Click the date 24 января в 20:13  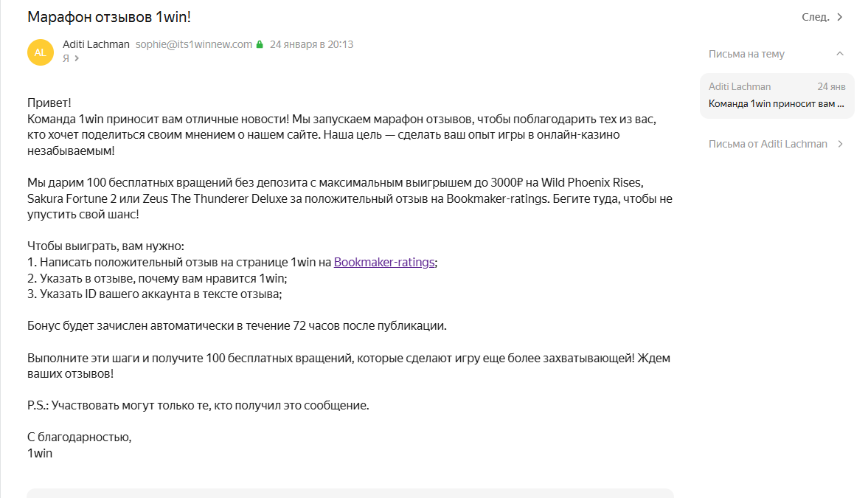tap(311, 44)
